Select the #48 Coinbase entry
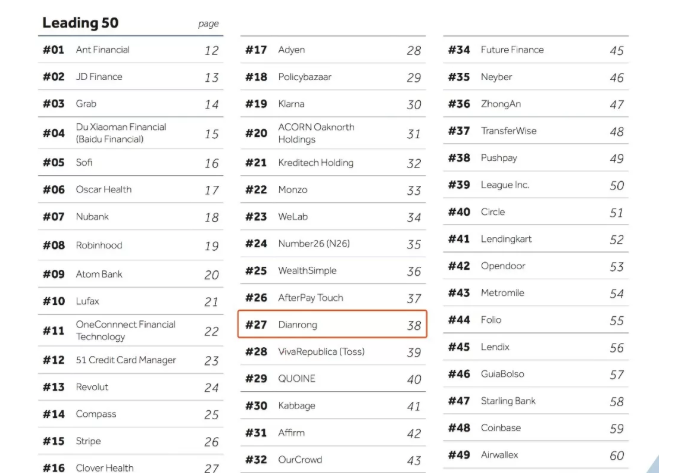Image resolution: width=691 pixels, height=473 pixels. pos(536,428)
